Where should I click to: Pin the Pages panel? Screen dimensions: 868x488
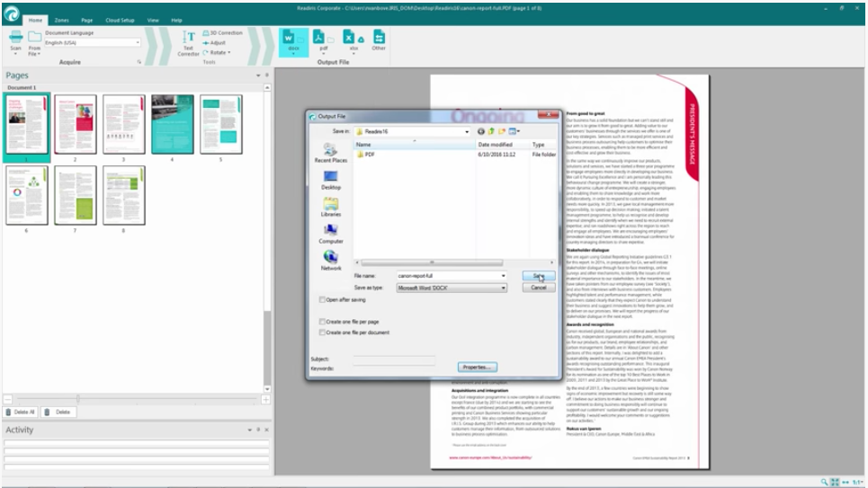(267, 75)
